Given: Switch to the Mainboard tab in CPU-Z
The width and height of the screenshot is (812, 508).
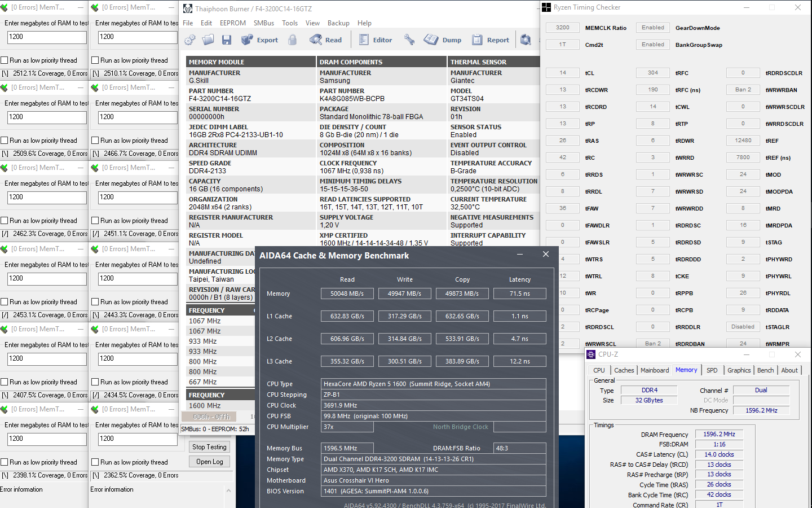Looking at the screenshot, I should [x=655, y=370].
